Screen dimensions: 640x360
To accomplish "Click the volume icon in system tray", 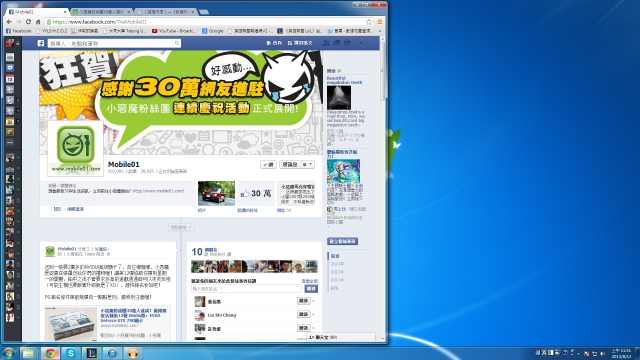I will (602, 353).
